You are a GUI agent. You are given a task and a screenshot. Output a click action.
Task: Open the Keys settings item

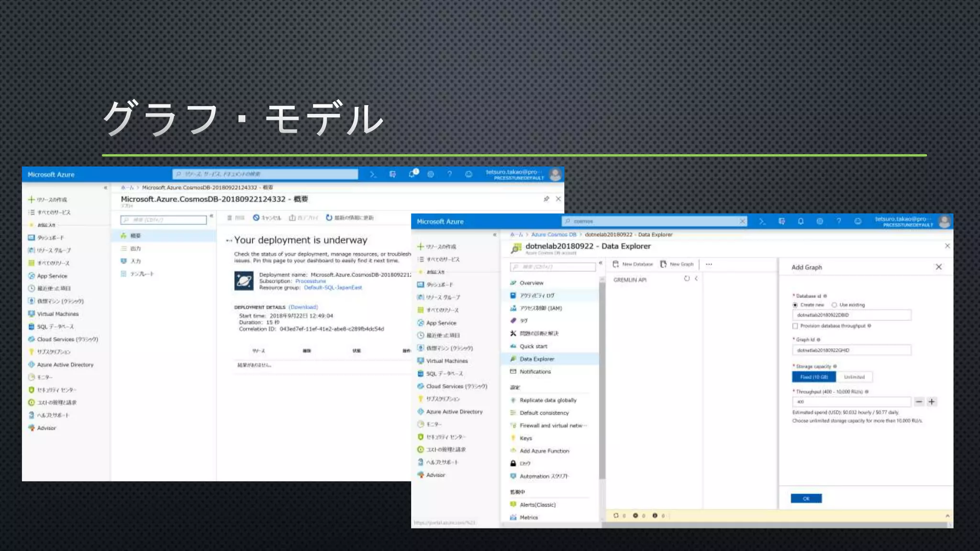click(x=525, y=438)
